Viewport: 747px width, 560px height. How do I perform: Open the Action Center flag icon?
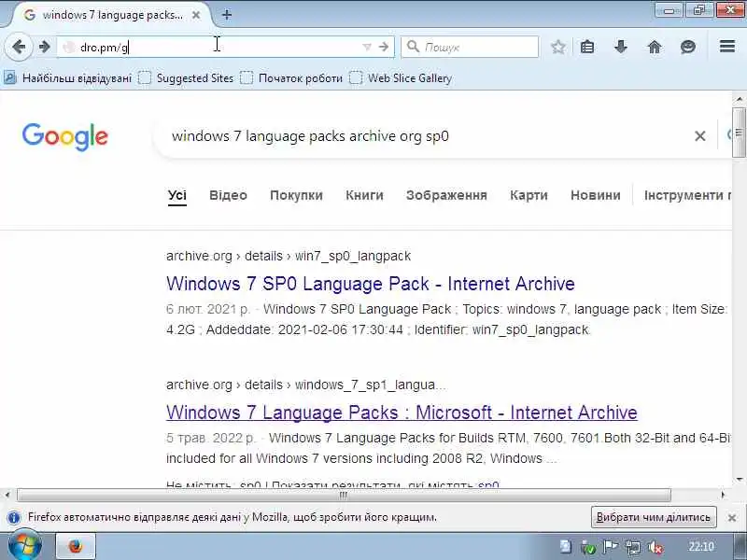click(611, 547)
